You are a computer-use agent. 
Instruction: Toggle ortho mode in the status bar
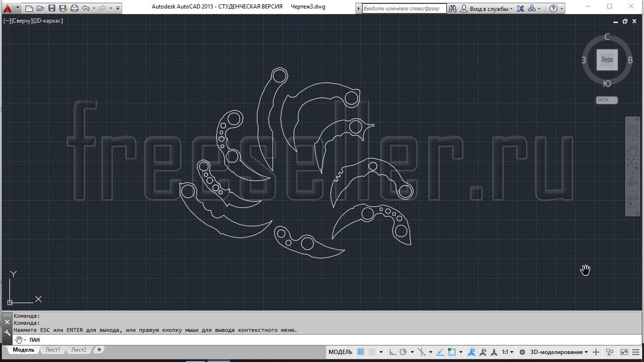392,352
